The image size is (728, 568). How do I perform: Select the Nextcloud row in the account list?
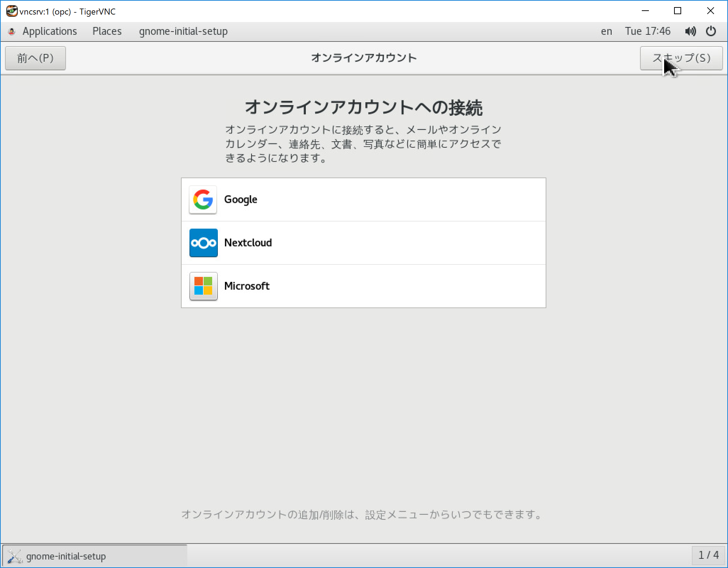[363, 243]
